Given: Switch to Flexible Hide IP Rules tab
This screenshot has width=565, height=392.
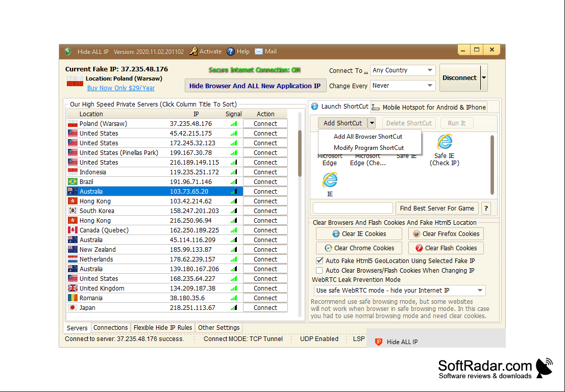Looking at the screenshot, I should pyautogui.click(x=163, y=328).
